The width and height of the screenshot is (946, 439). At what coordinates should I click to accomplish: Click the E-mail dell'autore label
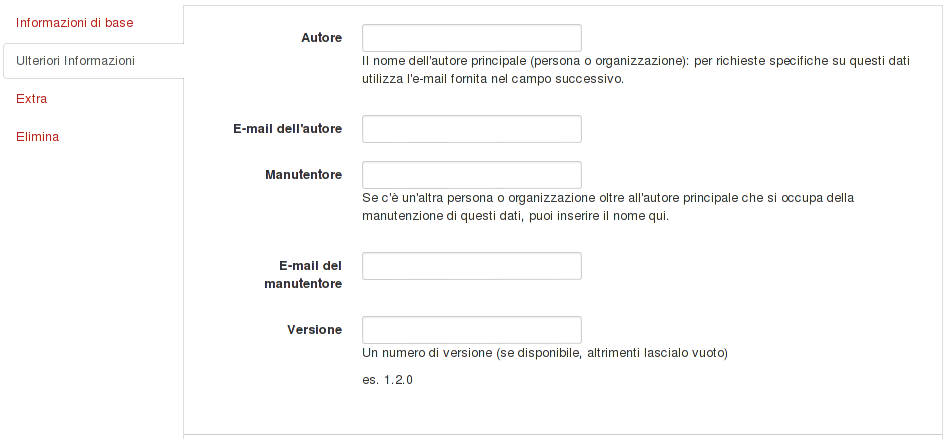tap(287, 129)
